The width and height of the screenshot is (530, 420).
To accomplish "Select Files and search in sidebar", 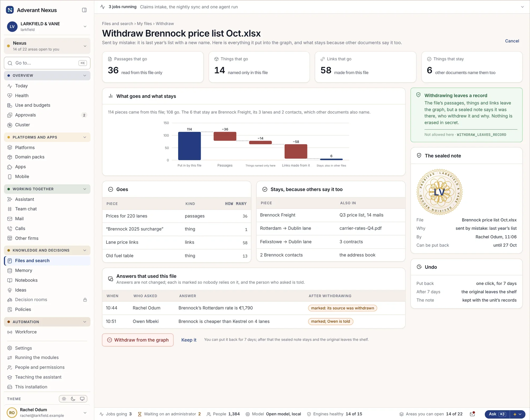I will point(47,261).
